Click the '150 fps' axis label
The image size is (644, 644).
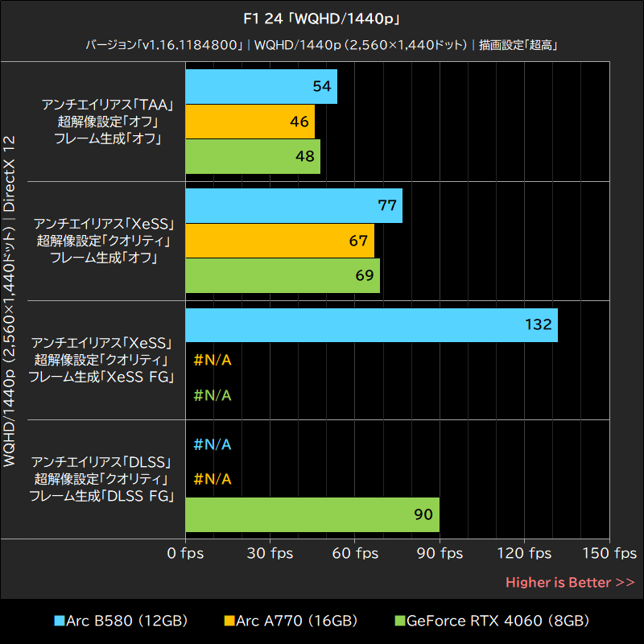point(609,553)
